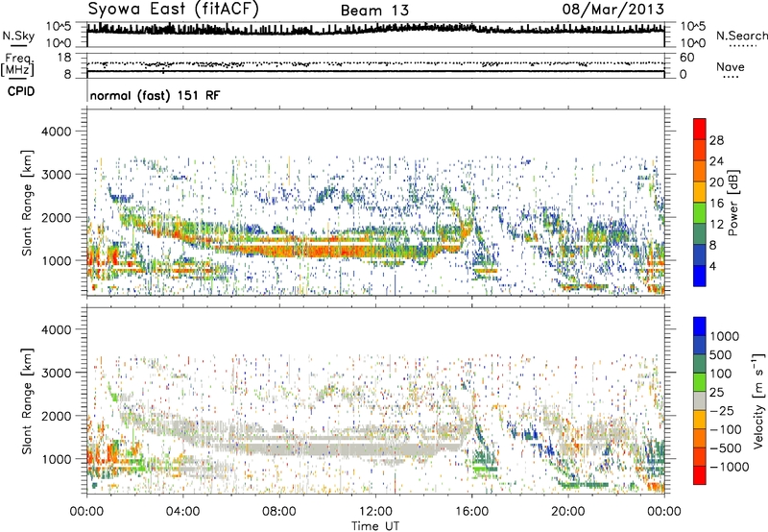The height and width of the screenshot is (532, 768).
Task: Click the '20:00' time axis label
Action: coord(568,512)
